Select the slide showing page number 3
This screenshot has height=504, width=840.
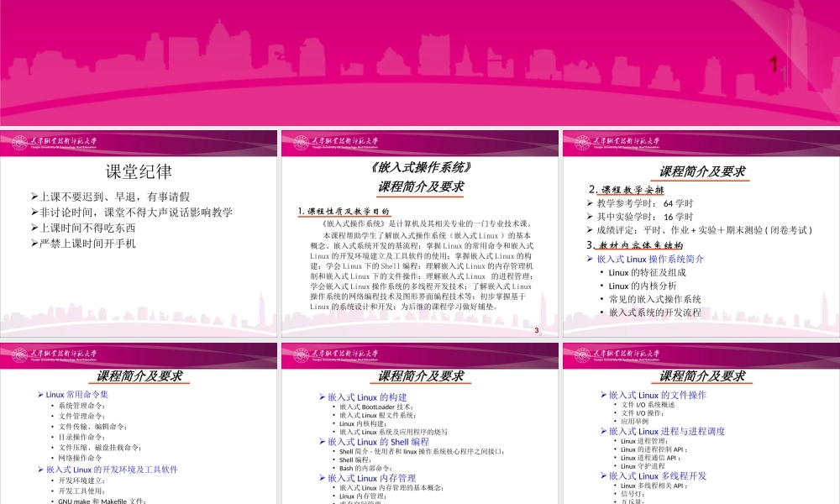click(x=420, y=235)
